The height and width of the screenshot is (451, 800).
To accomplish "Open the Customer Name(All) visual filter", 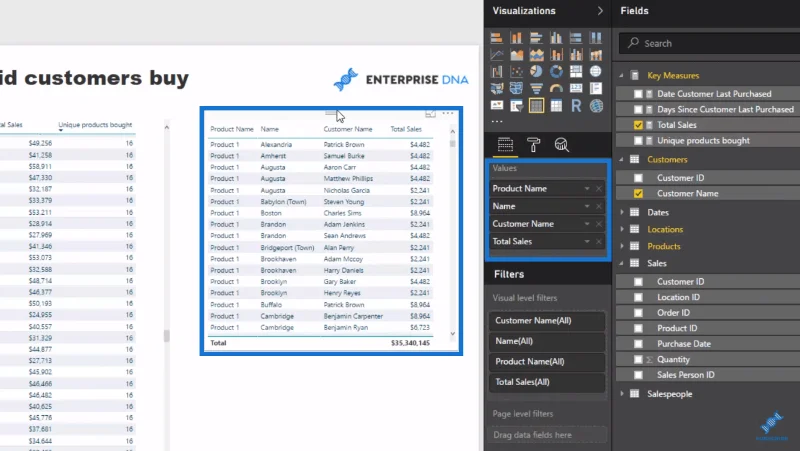I will pos(547,321).
